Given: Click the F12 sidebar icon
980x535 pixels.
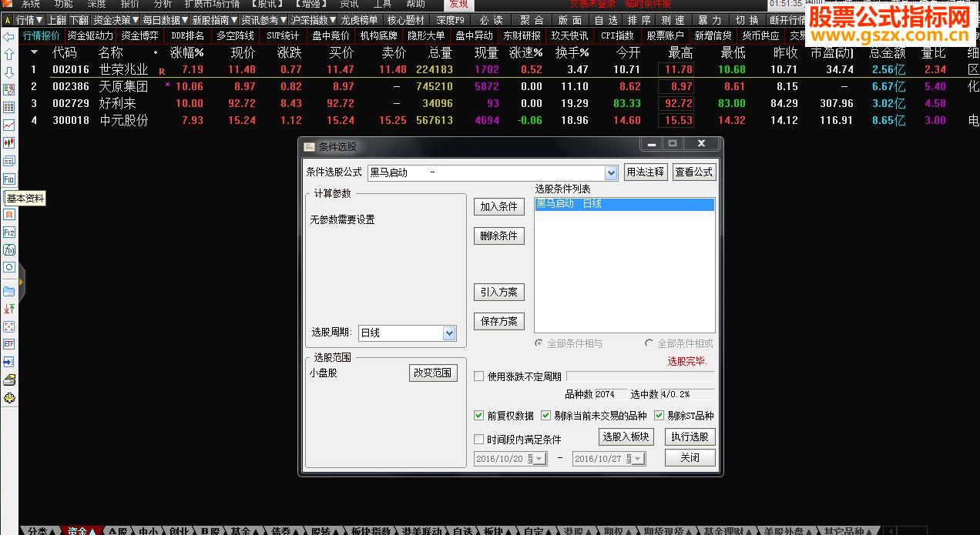Looking at the screenshot, I should point(9,232).
